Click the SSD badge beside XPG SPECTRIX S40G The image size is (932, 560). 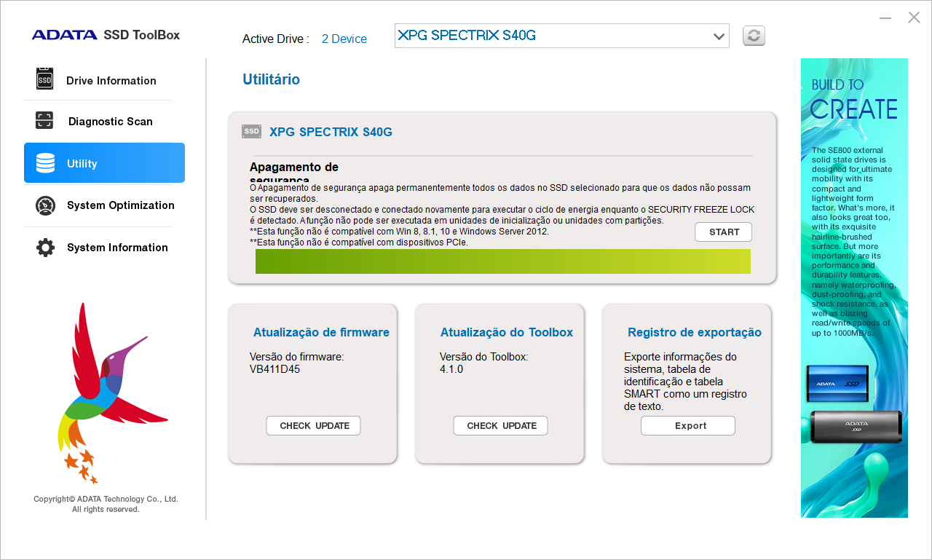point(251,131)
